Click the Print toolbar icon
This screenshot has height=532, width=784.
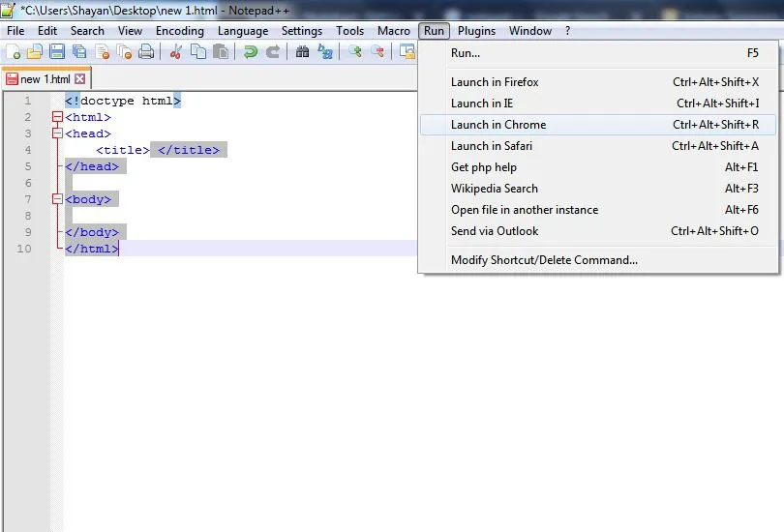coord(146,51)
